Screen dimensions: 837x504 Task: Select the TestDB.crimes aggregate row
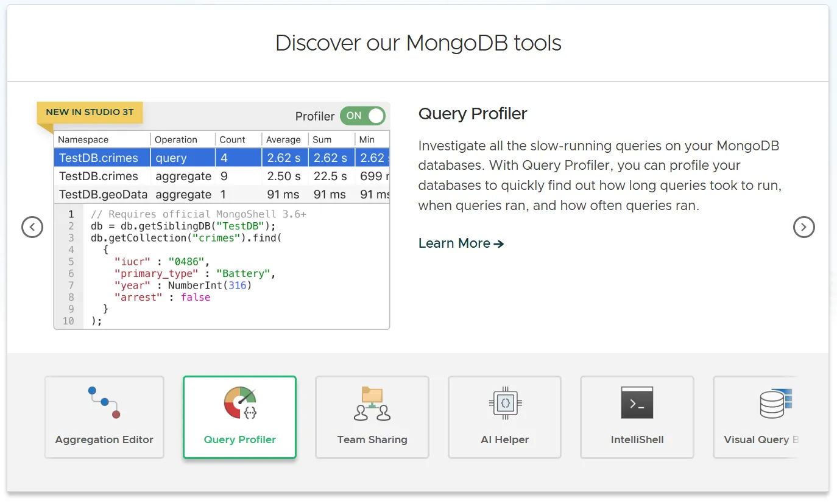coord(222,176)
